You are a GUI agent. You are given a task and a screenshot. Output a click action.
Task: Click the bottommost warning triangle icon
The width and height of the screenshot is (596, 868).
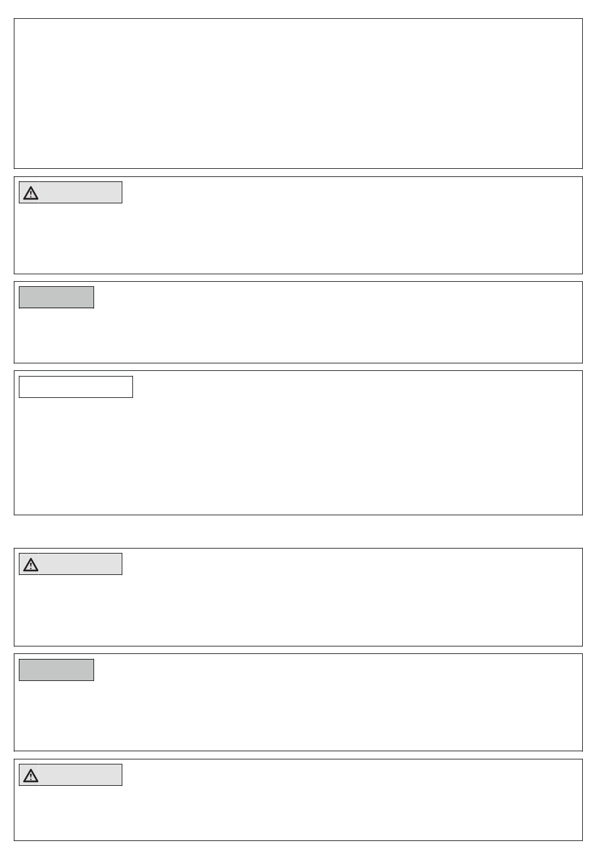(30, 775)
